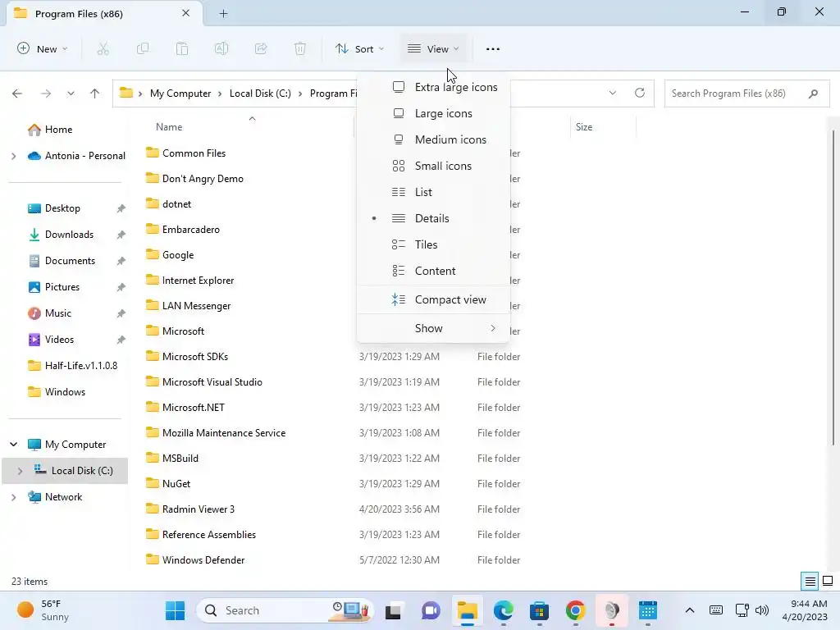Select Extra large icons view

(x=433, y=87)
